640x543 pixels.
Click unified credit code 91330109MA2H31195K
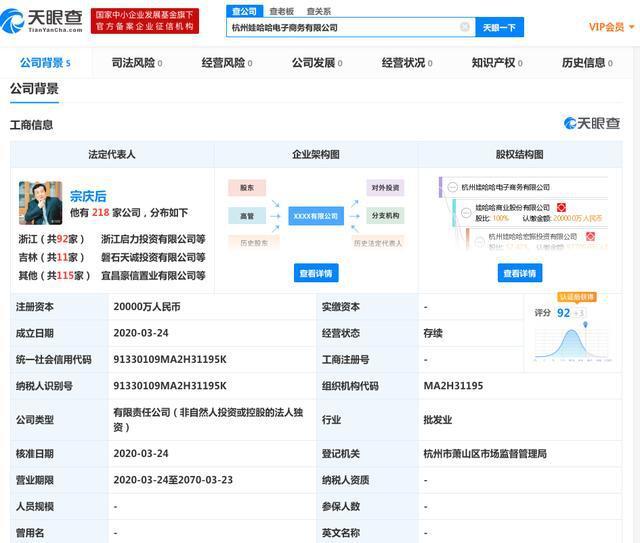click(170, 359)
